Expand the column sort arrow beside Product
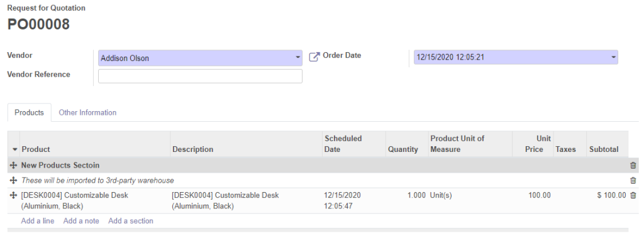 (15, 149)
